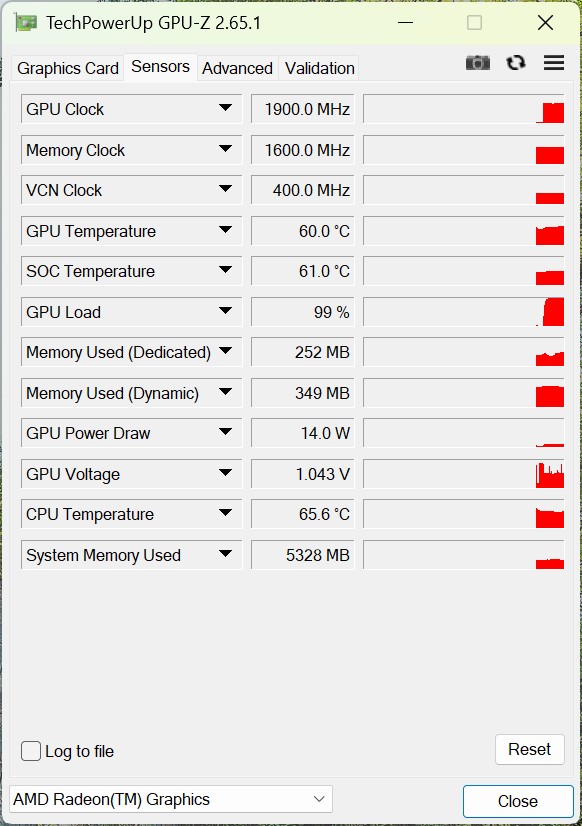Viewport: 582px width, 826px height.
Task: Expand the GPU Power Draw dropdown arrow
Action: click(x=225, y=432)
